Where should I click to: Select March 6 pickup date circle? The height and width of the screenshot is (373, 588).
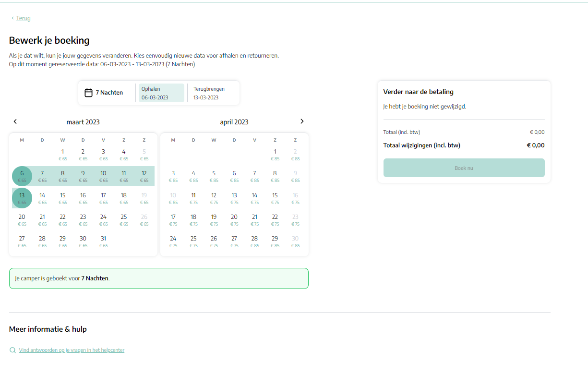click(x=22, y=176)
